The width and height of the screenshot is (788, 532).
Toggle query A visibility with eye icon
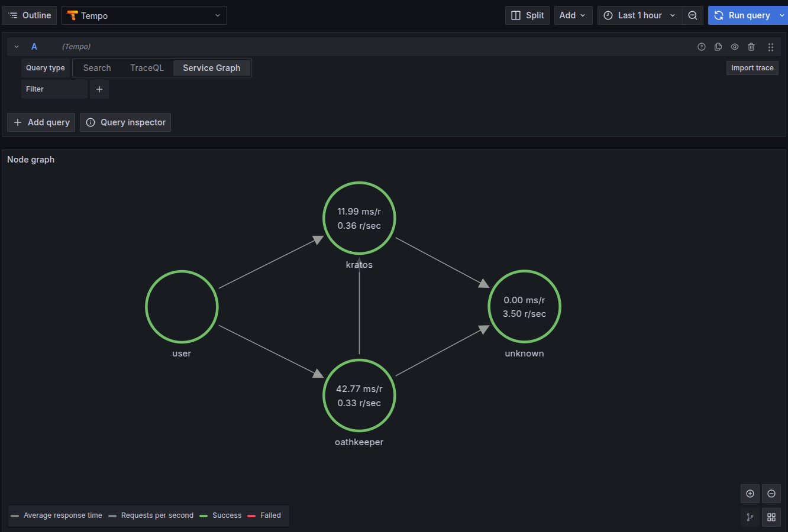coord(735,47)
